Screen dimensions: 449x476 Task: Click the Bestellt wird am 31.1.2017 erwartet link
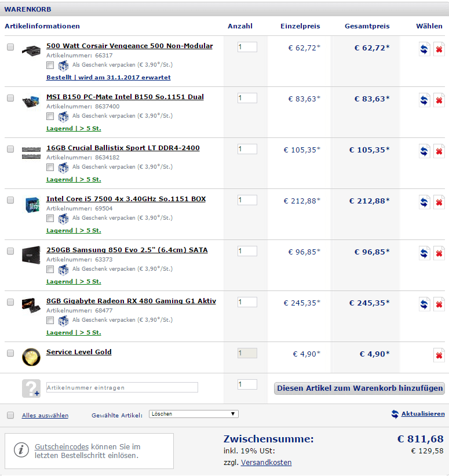pyautogui.click(x=108, y=78)
